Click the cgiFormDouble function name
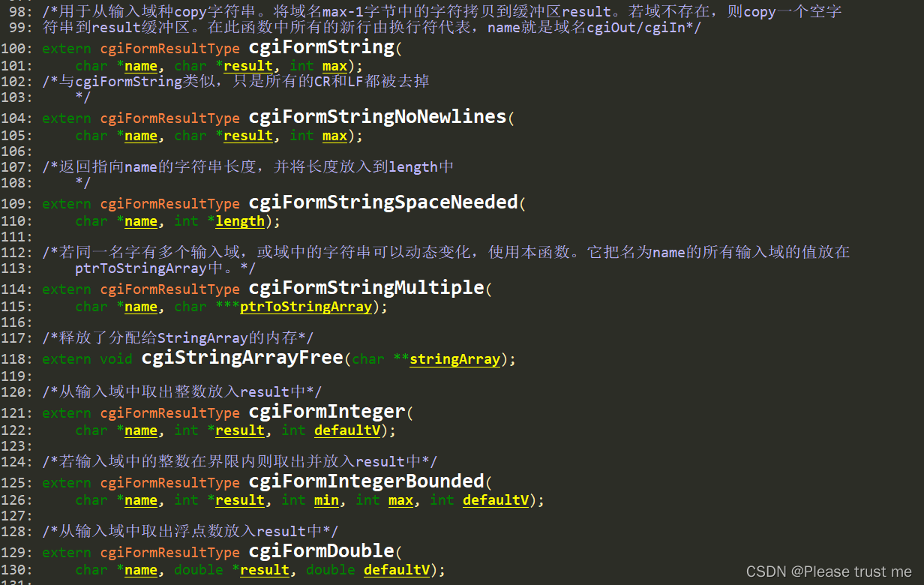The image size is (924, 585). click(x=322, y=551)
